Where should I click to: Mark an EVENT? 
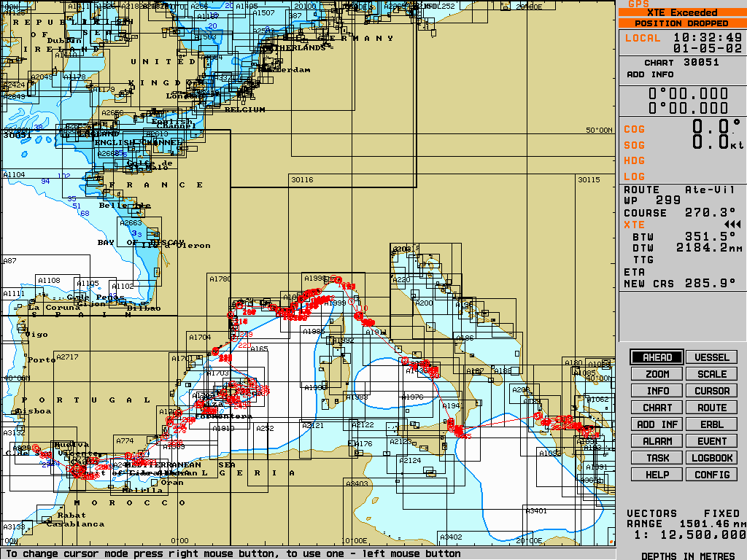click(x=711, y=441)
